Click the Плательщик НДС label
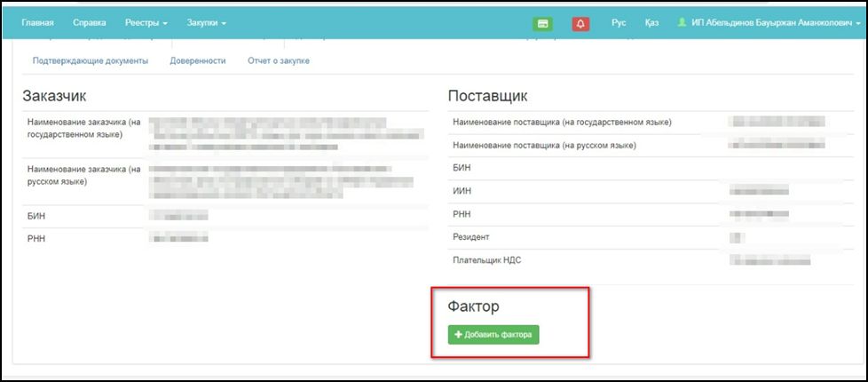 click(x=486, y=260)
